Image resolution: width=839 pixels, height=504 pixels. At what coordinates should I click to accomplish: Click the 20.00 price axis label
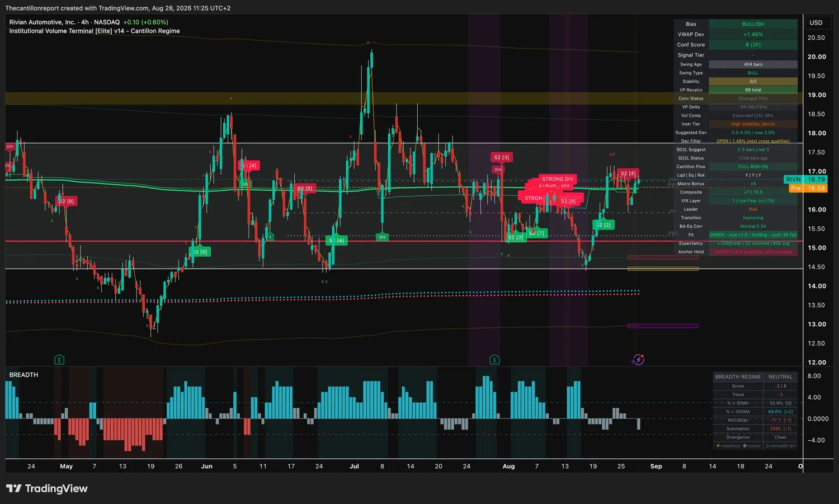(x=817, y=56)
